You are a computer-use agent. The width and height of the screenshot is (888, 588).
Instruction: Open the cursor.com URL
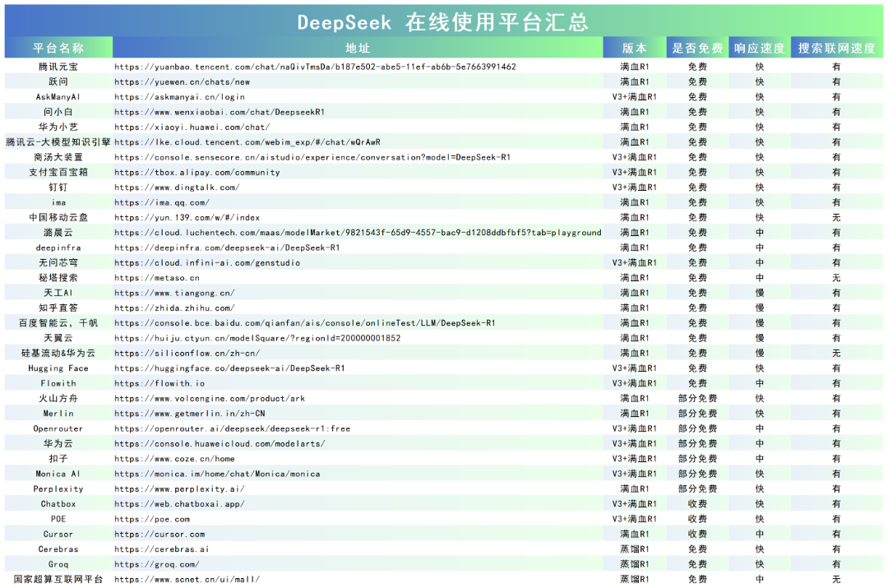160,535
